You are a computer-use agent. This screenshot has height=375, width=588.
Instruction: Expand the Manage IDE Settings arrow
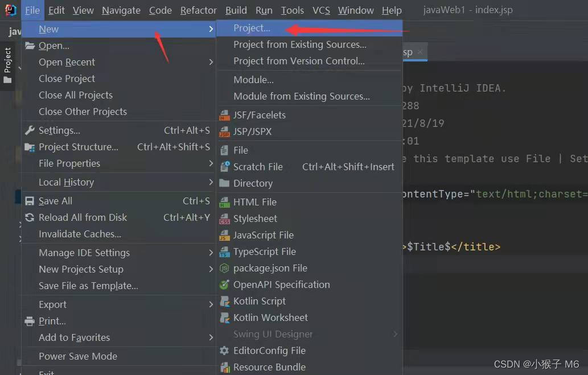211,253
